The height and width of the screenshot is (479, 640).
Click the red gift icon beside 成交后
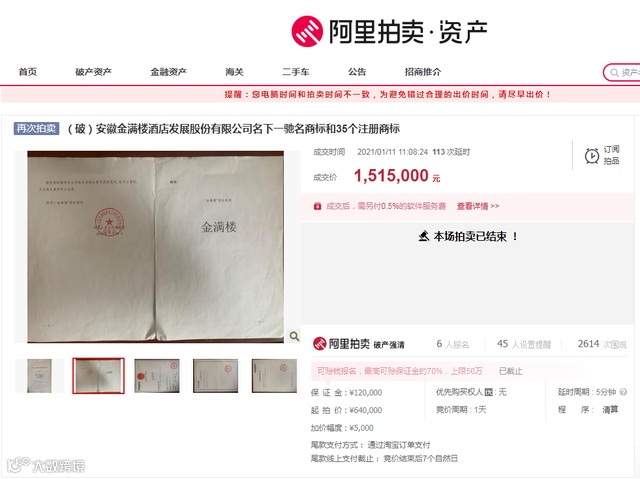click(317, 206)
